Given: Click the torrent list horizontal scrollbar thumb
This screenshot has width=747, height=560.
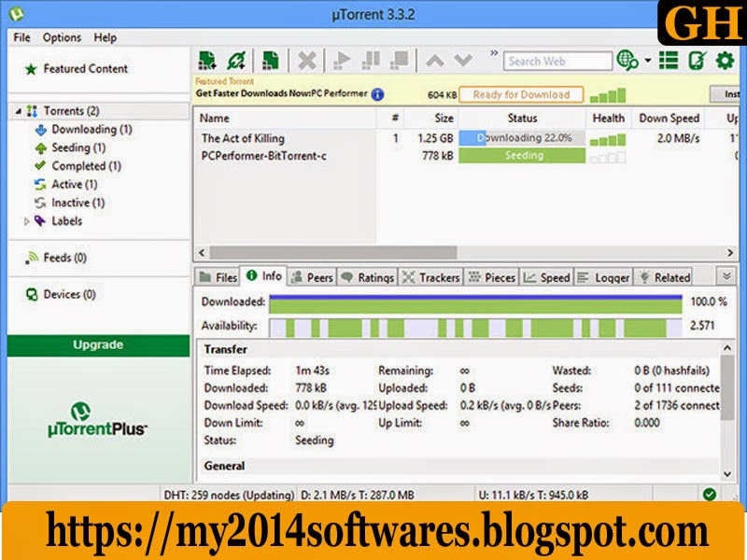Looking at the screenshot, I should [333, 253].
